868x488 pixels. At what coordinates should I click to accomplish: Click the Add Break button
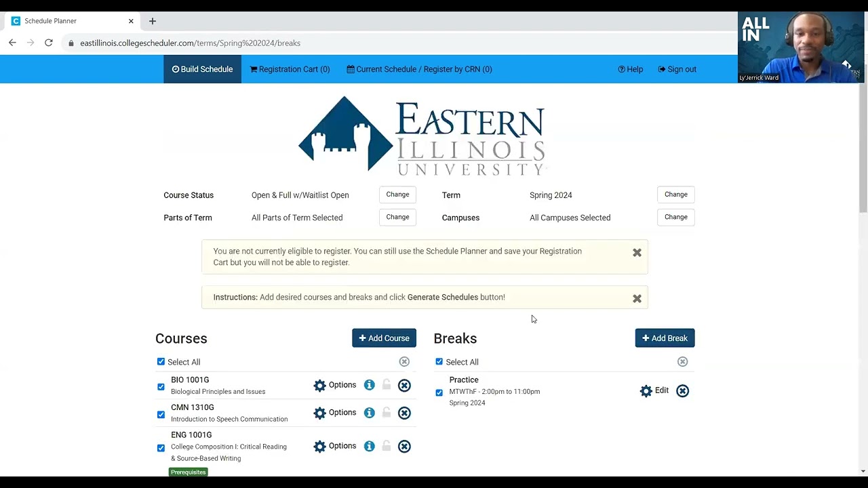[665, 338]
